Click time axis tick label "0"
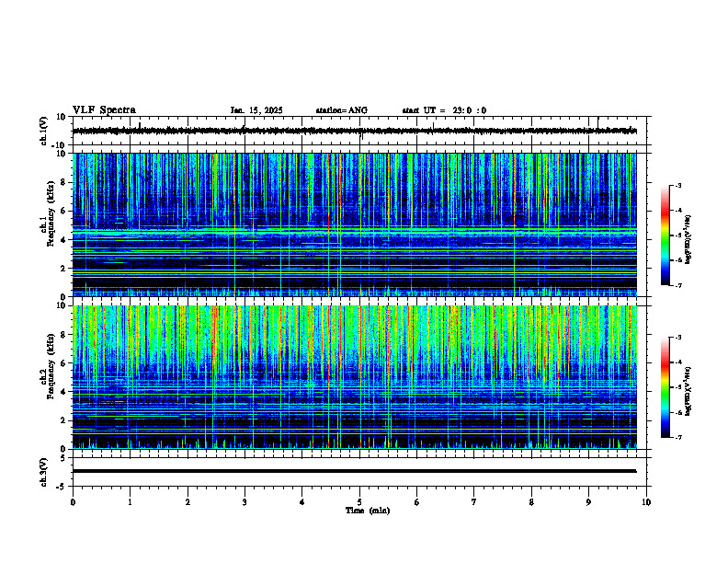Image resolution: width=728 pixels, height=563 pixels. pos(73,502)
